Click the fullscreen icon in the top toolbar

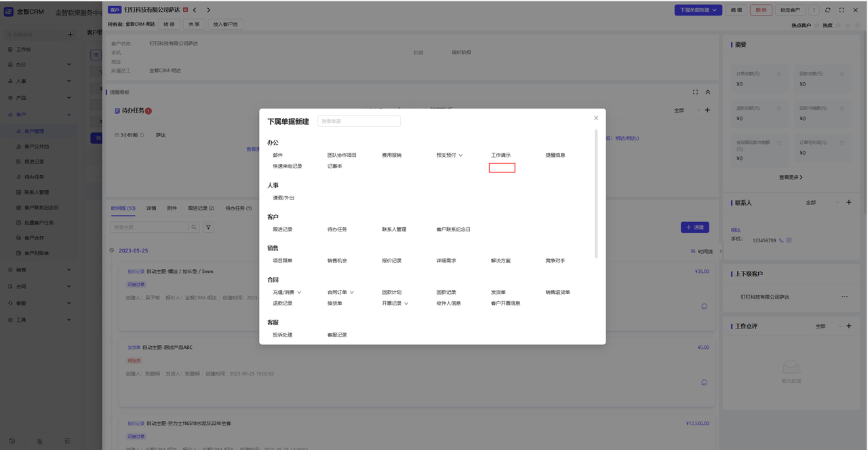click(x=842, y=10)
